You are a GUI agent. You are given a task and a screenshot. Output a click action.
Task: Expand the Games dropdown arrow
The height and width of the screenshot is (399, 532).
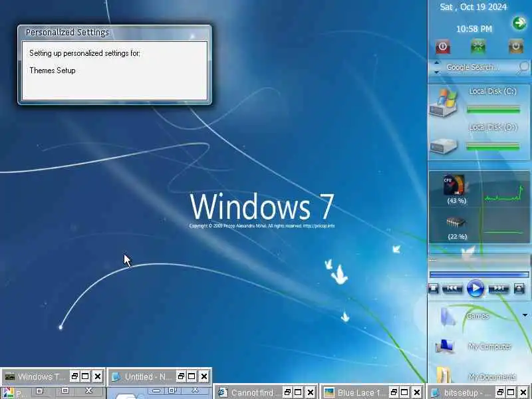pos(525,315)
